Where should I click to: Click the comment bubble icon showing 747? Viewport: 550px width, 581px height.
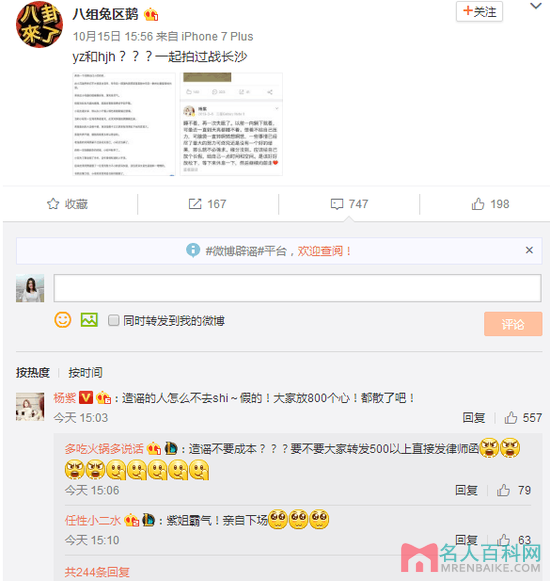(337, 204)
